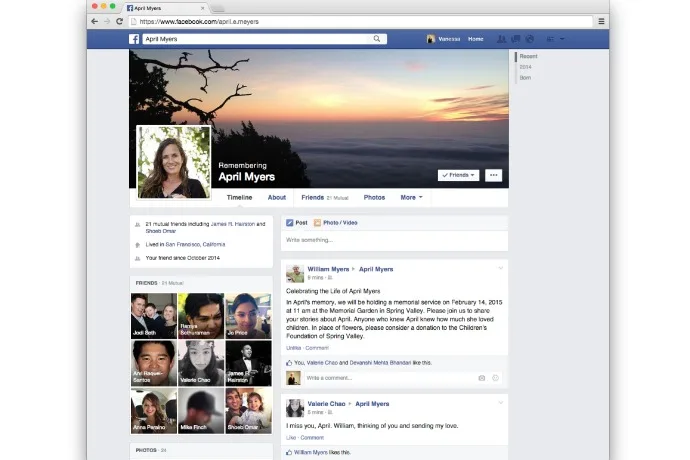Screen dimensions: 690x460
Task: Open San Francisco, California link
Action: coord(195,244)
